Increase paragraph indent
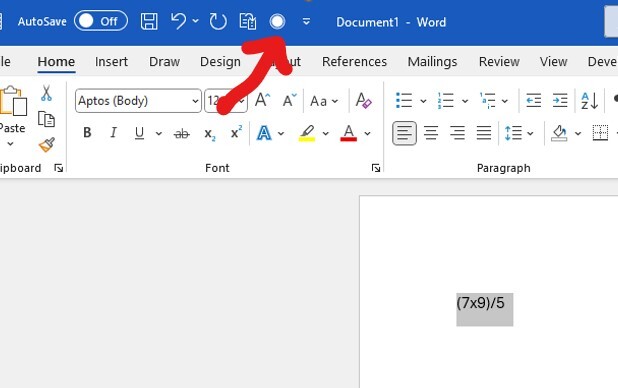Image resolution: width=618 pixels, height=388 pixels. click(560, 101)
